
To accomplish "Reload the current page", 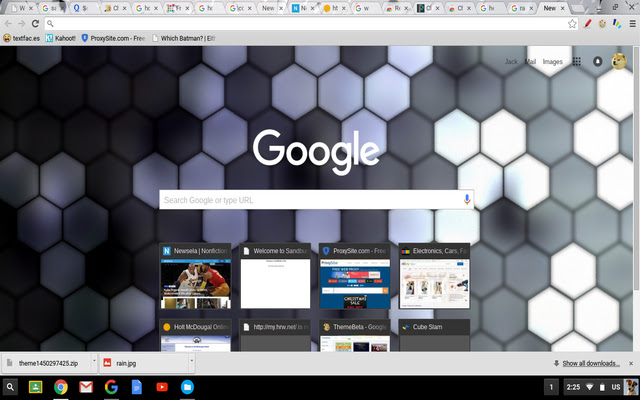I will 35,24.
